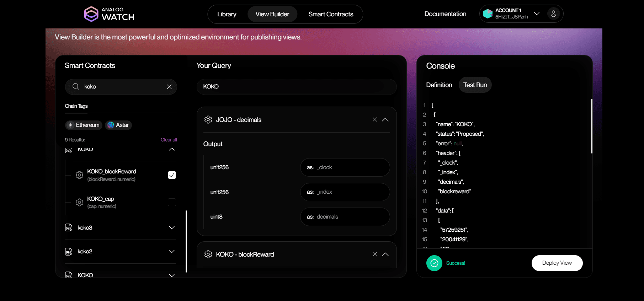Expand the koko2 contract
The width and height of the screenshot is (644, 301).
pyautogui.click(x=172, y=251)
